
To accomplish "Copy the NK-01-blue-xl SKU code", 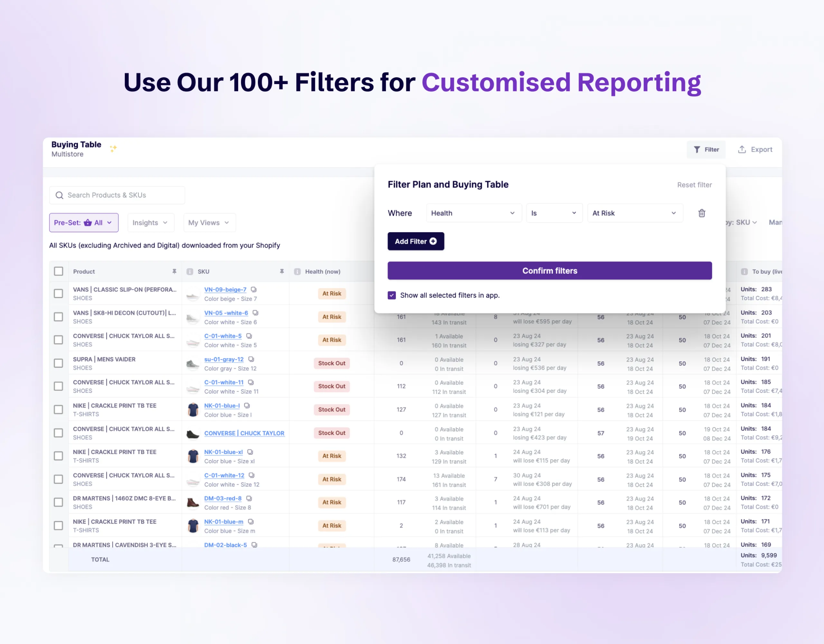I will [250, 452].
